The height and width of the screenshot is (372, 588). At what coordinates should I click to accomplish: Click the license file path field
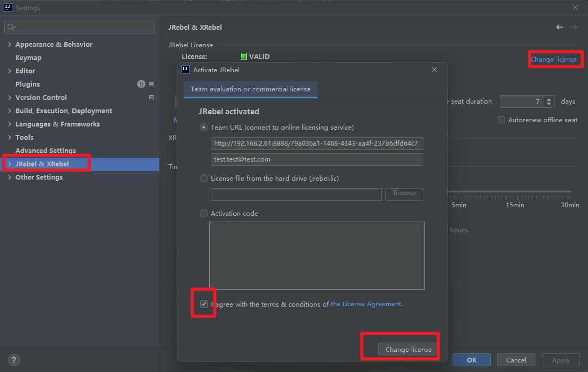(x=296, y=195)
